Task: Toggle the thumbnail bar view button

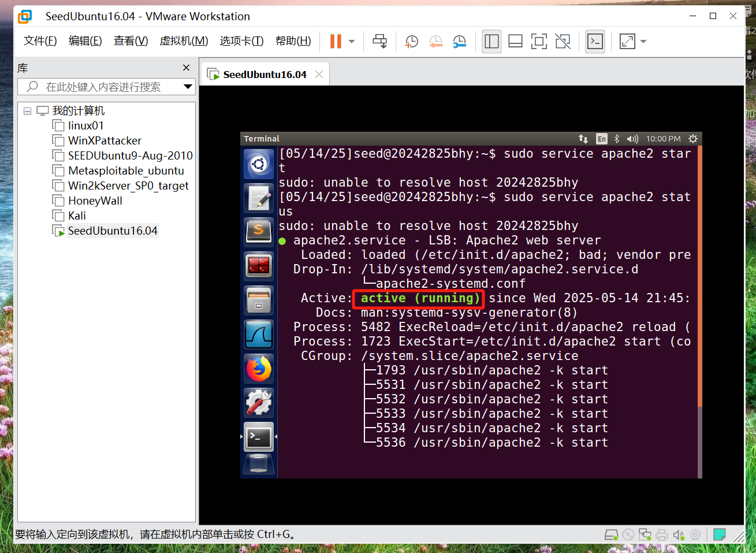Action: (x=515, y=41)
